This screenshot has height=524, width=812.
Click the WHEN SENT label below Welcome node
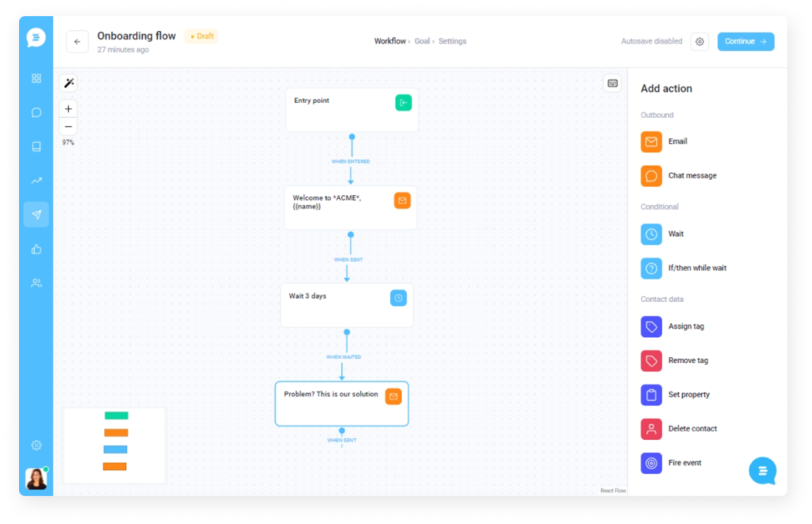[x=349, y=259]
